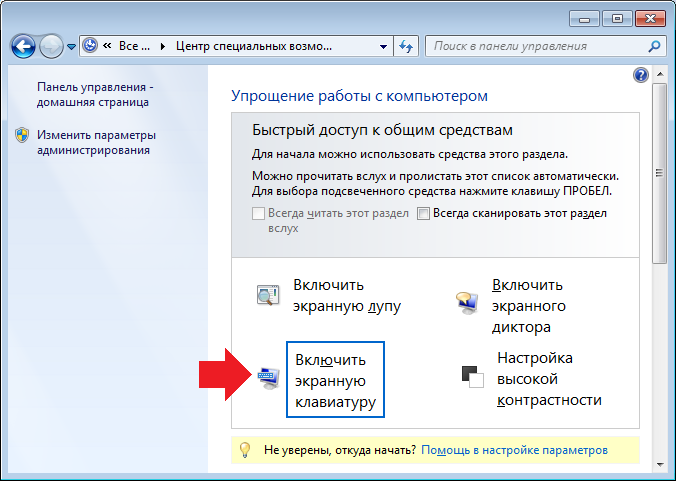
Task: Open the recent pages dropdown arrow
Action: pos(72,47)
